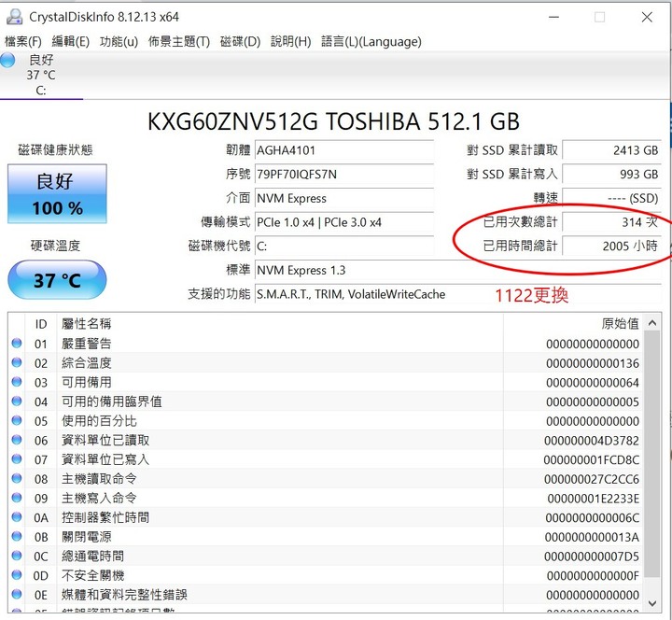
Task: Click the attribute list scroll down arrow
Action: [652, 603]
